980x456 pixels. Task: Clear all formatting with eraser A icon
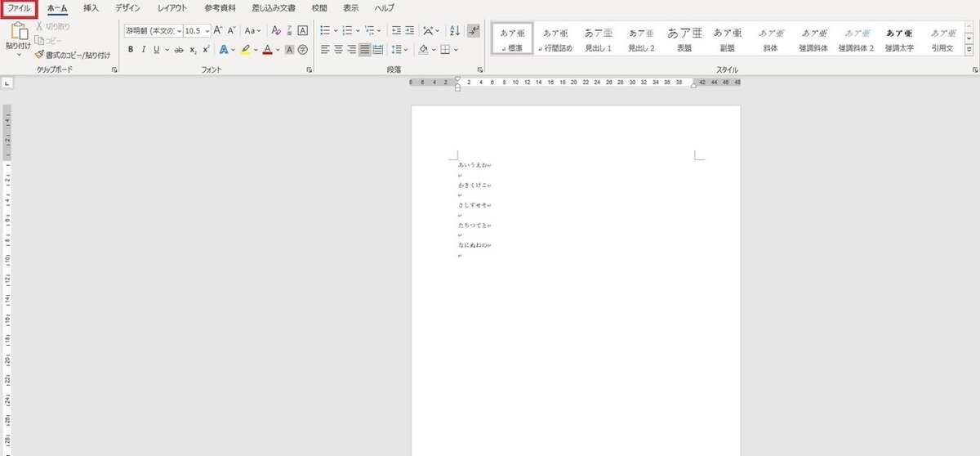click(275, 30)
